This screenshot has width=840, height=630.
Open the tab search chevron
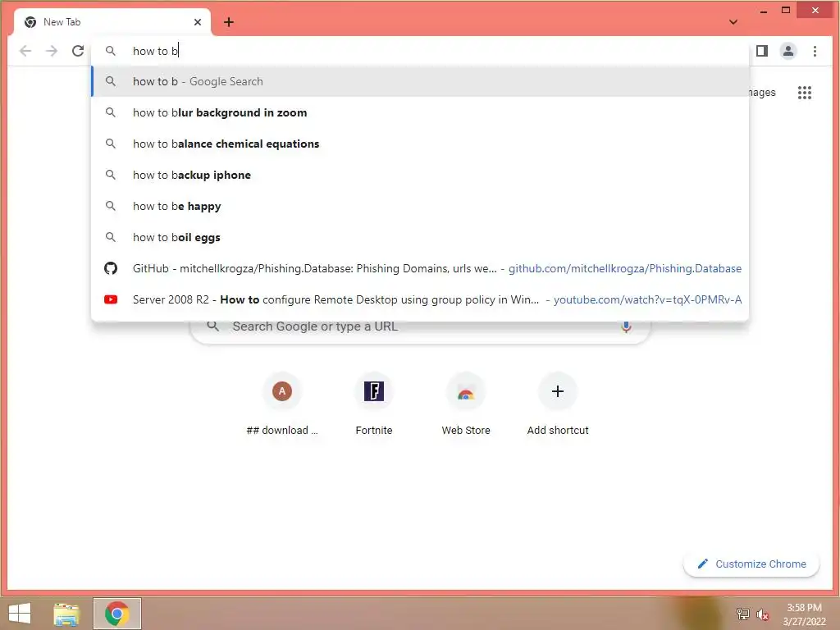733,22
